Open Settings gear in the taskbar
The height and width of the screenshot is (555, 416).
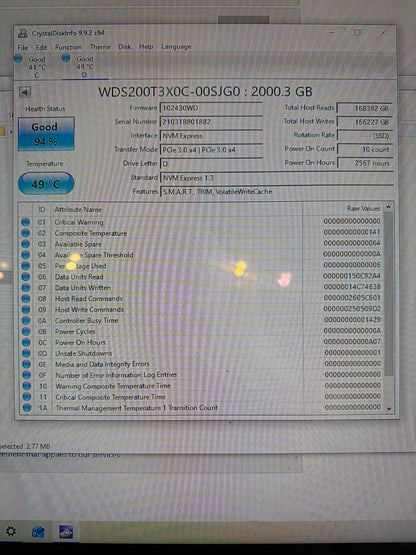click(x=11, y=531)
